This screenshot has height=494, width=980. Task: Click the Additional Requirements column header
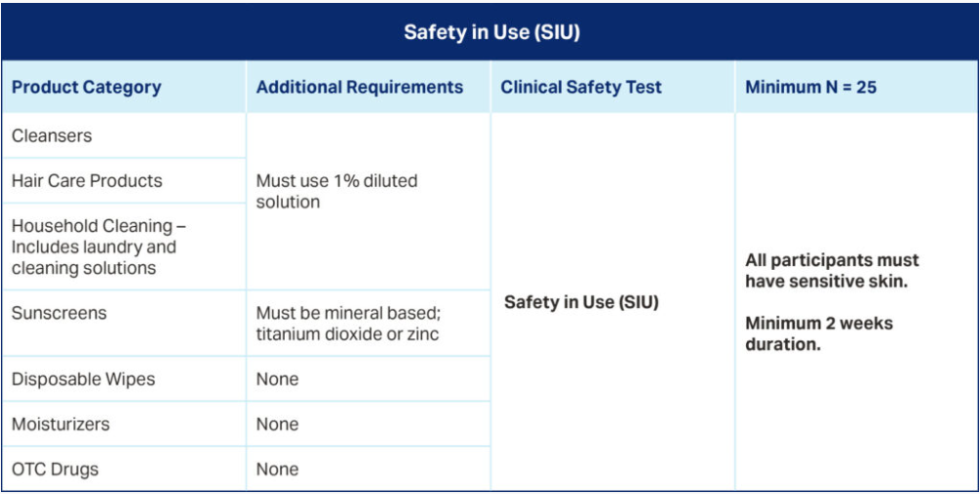[360, 87]
